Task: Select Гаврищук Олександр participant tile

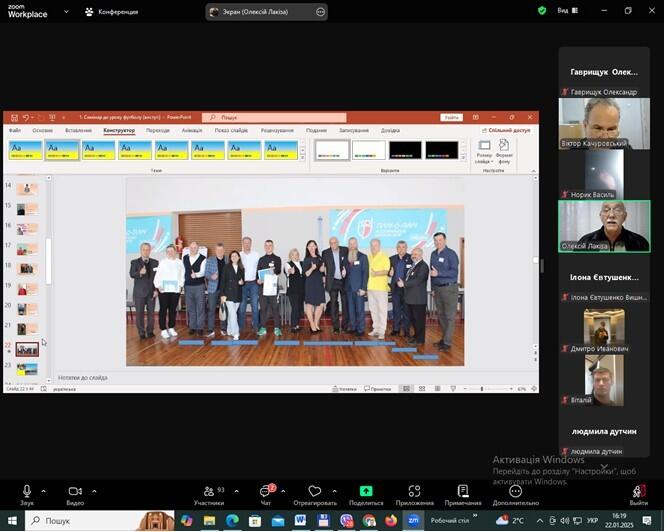Action: coord(604,72)
